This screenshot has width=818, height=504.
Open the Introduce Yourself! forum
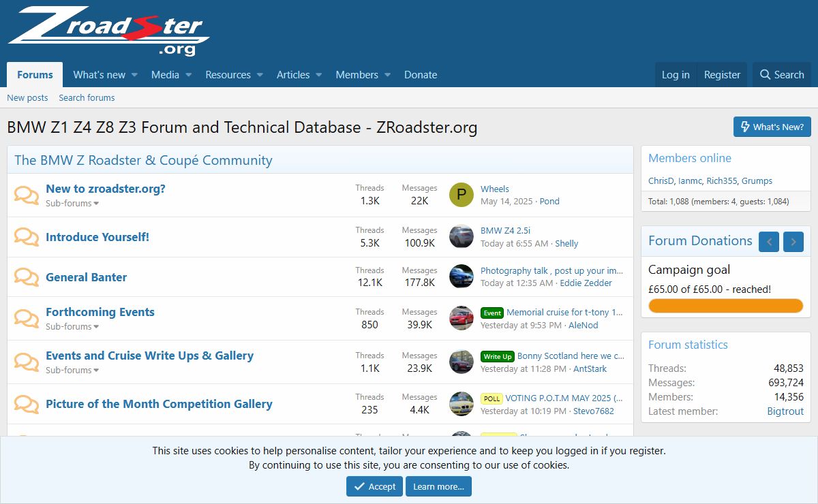[97, 237]
